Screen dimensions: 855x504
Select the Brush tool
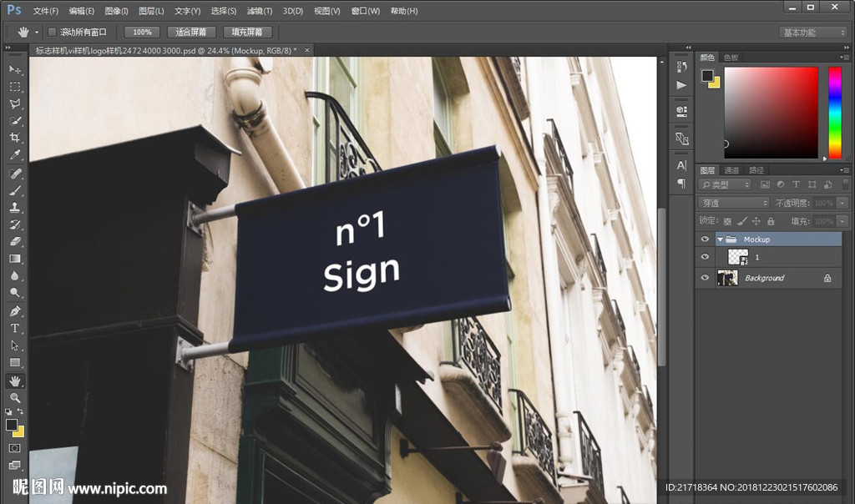tap(15, 190)
